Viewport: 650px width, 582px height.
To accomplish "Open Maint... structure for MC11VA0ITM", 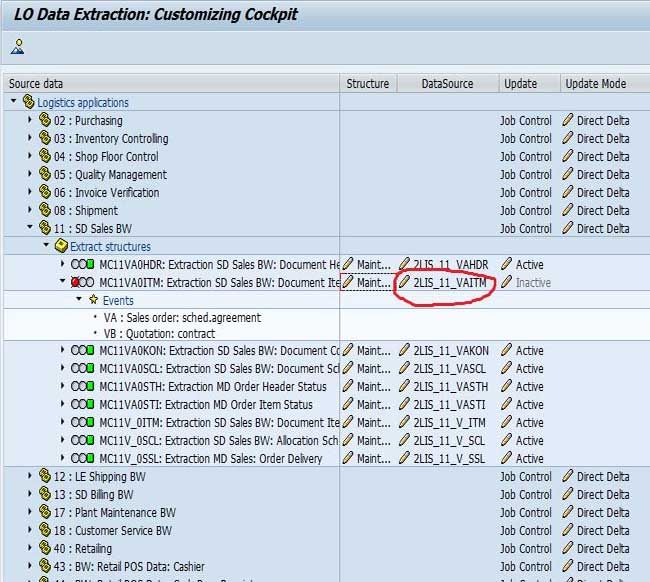I will 374,283.
